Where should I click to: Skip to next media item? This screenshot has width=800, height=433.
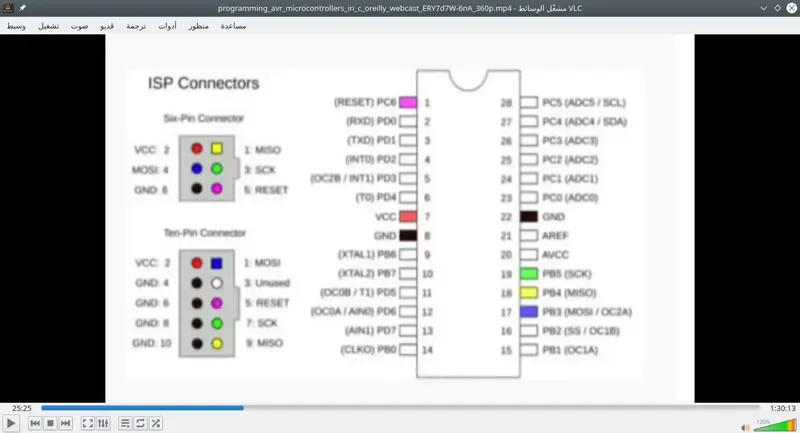pos(66,424)
